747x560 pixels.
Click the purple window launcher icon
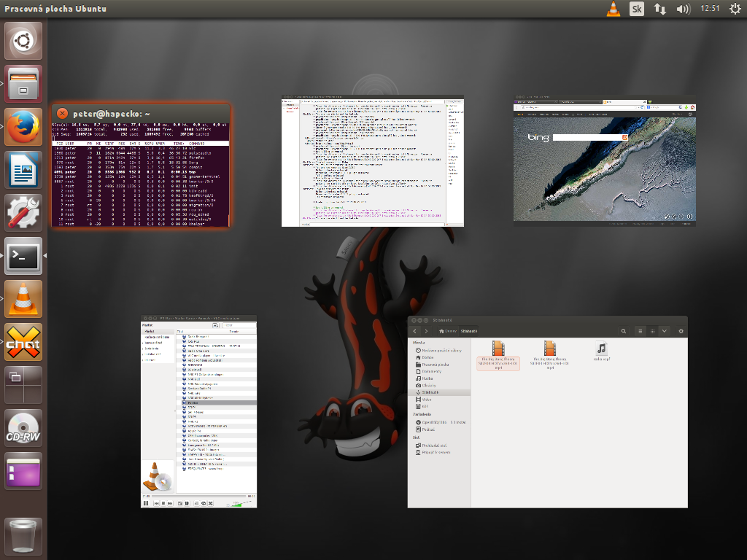(x=23, y=471)
